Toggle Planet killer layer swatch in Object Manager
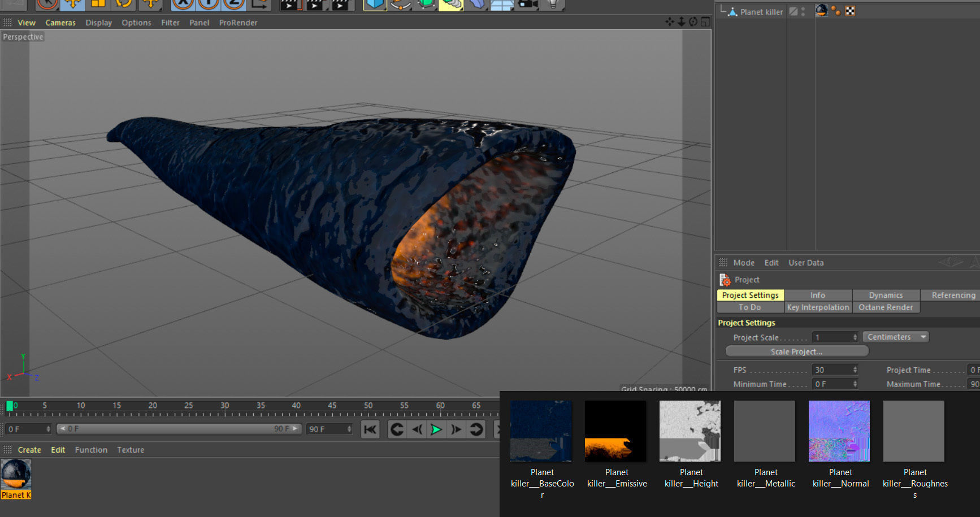 pos(793,11)
